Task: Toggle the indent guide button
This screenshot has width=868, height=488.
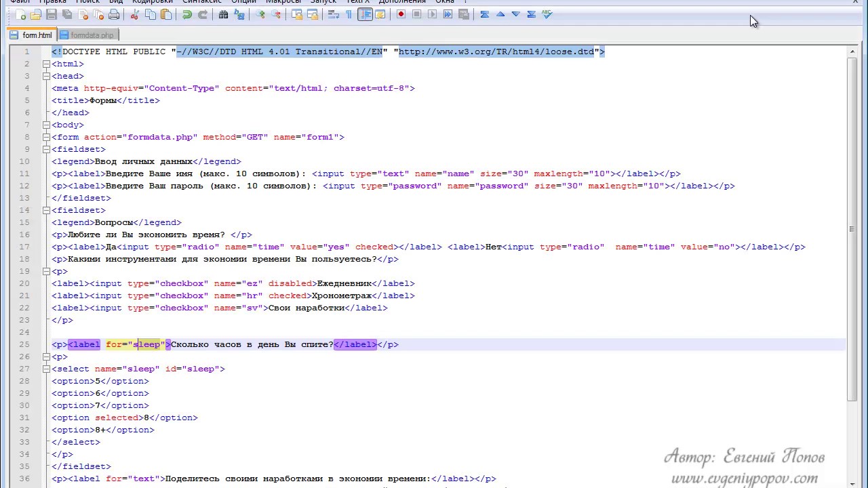Action: click(x=365, y=14)
